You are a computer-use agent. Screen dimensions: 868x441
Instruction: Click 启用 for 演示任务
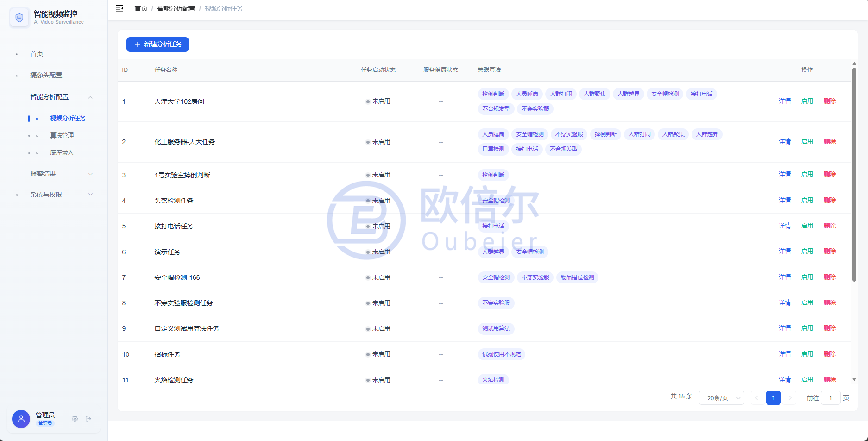[807, 251]
